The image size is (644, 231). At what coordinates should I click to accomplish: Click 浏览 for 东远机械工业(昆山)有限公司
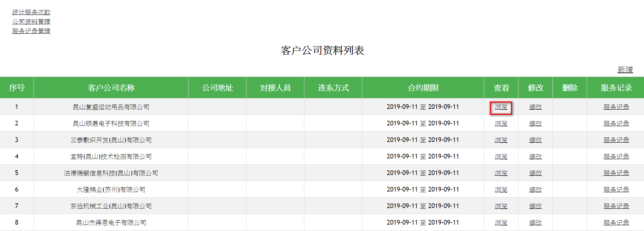pyautogui.click(x=501, y=206)
